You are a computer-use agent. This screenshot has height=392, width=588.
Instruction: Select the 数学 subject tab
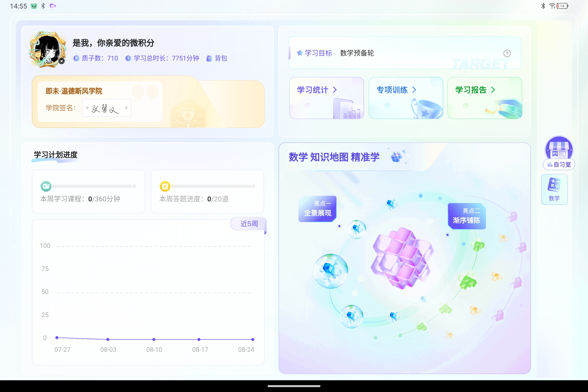point(554,189)
